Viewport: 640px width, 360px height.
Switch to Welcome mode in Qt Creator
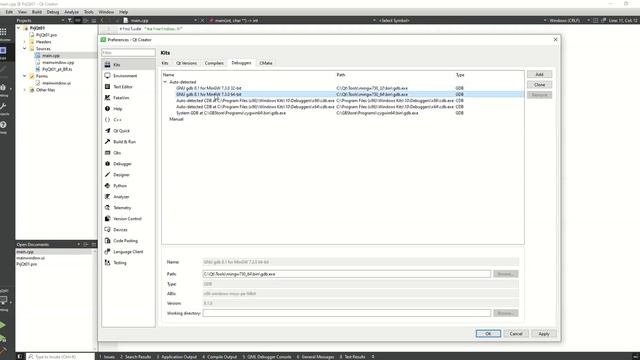pyautogui.click(x=4, y=33)
